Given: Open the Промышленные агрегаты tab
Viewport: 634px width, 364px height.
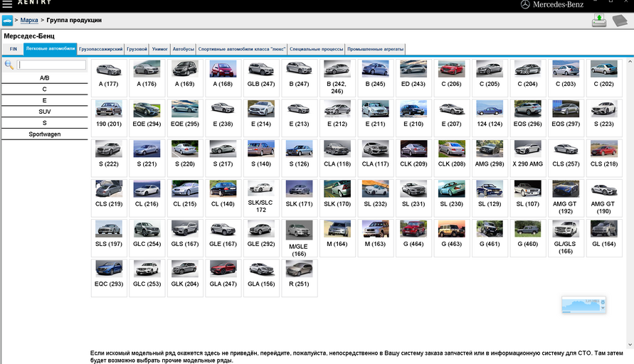Looking at the screenshot, I should click(375, 49).
